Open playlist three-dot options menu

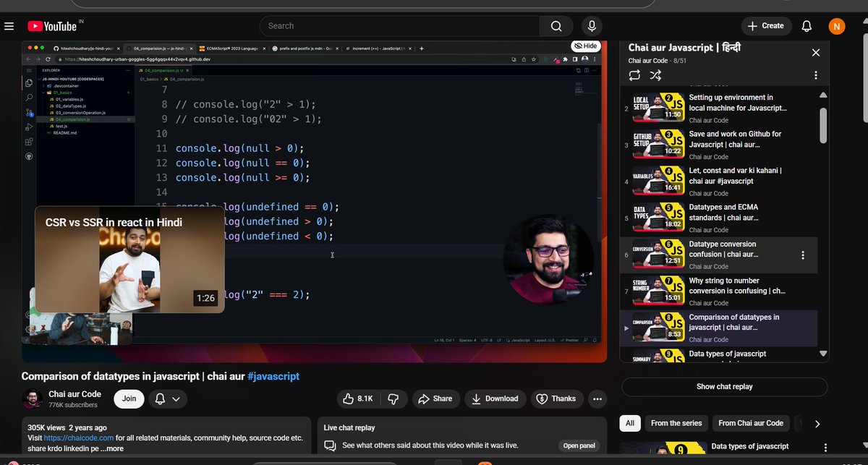(x=816, y=75)
